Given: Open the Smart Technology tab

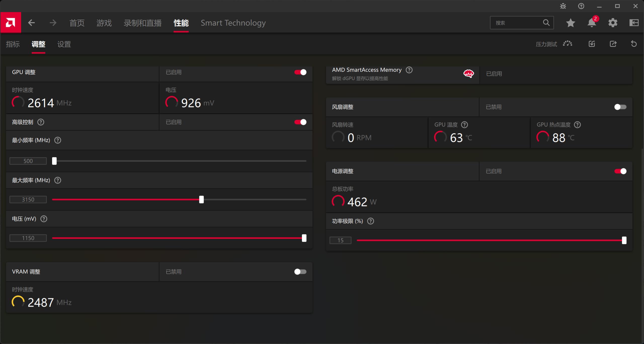Looking at the screenshot, I should pos(233,23).
